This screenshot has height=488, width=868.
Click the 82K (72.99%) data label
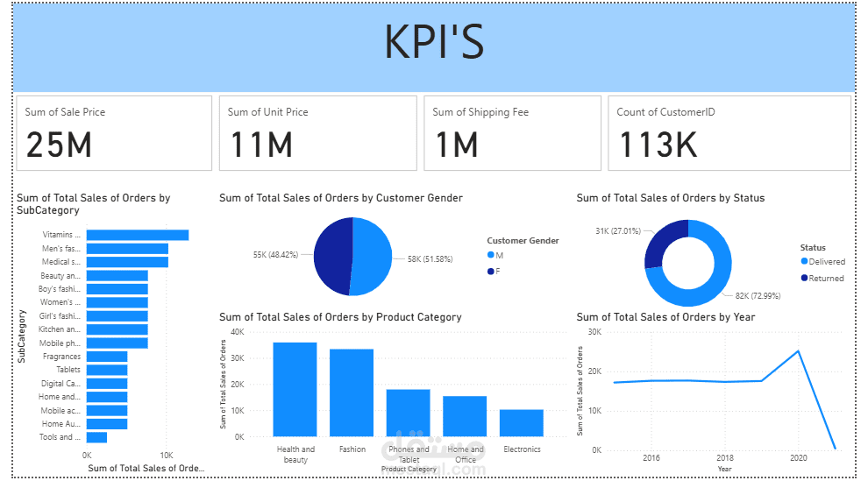pos(758,295)
